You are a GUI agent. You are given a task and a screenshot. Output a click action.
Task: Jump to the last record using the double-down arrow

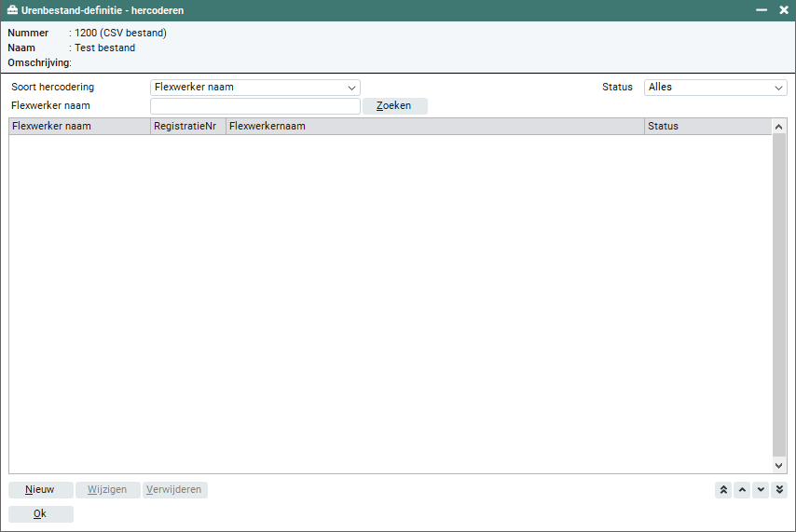click(x=779, y=490)
